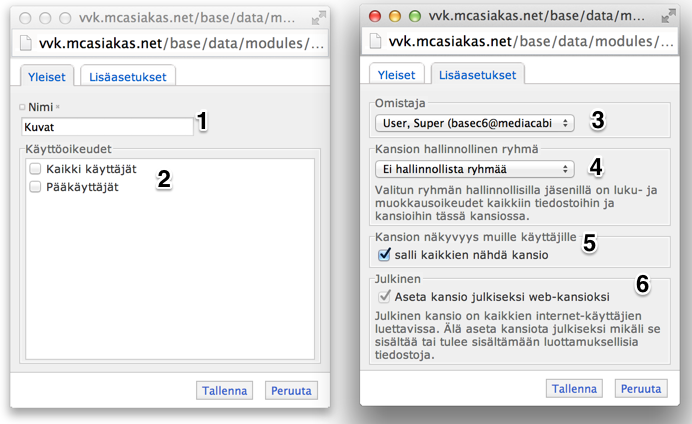Switch to Lisäasetukset tab in left window

point(128,76)
